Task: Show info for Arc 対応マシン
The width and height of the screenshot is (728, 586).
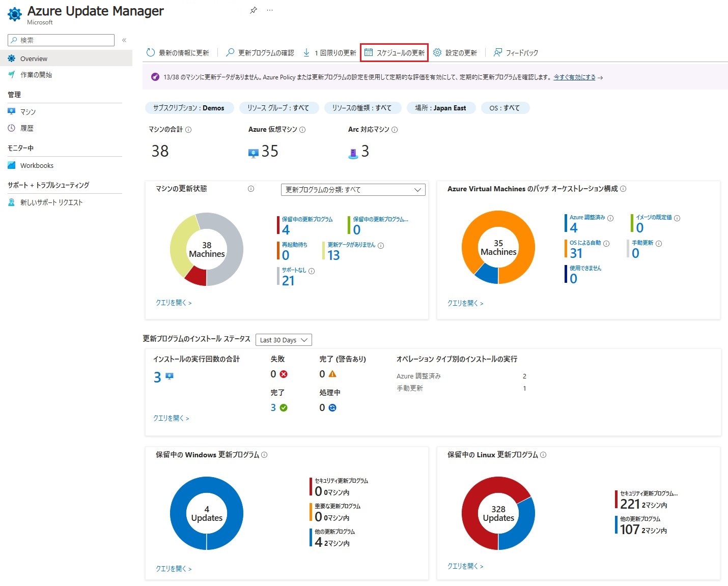Action: [x=395, y=130]
